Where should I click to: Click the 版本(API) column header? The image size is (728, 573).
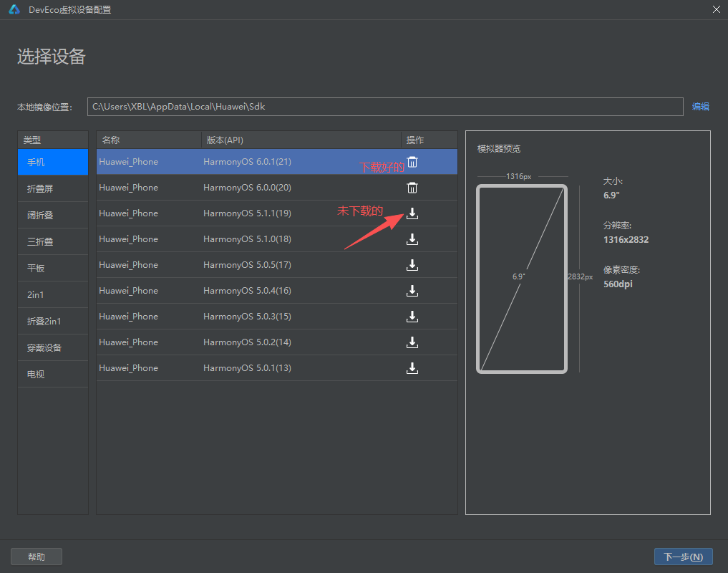point(301,140)
